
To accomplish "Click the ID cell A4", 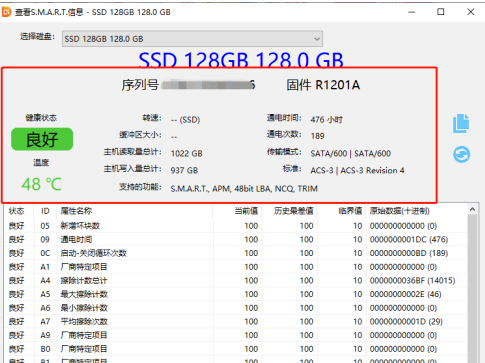I will tap(45, 281).
